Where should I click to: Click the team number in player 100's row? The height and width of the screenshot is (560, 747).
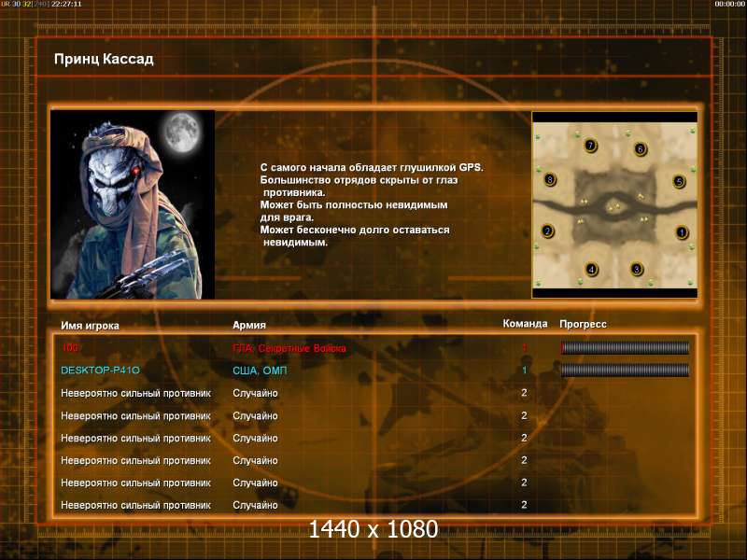pyautogui.click(x=524, y=348)
